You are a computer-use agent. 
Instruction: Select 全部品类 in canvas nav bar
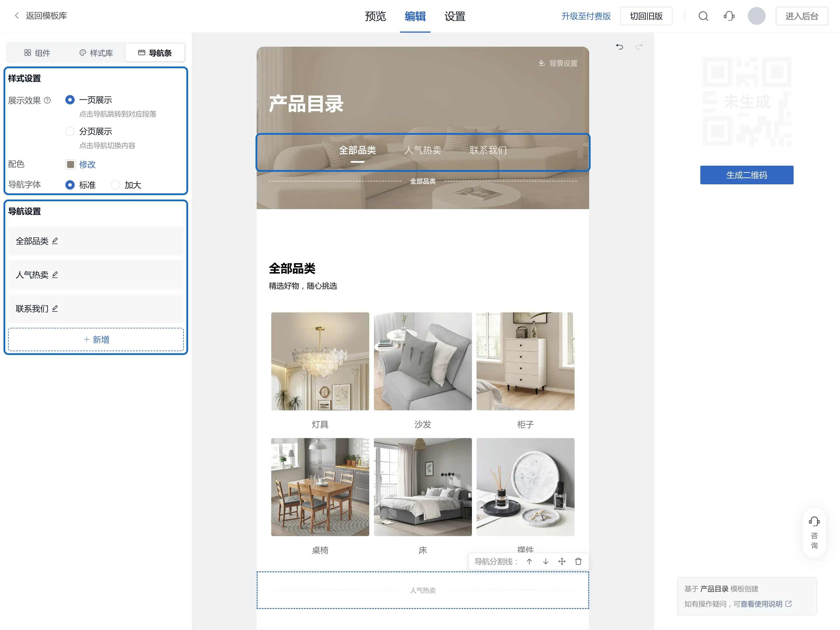click(357, 150)
